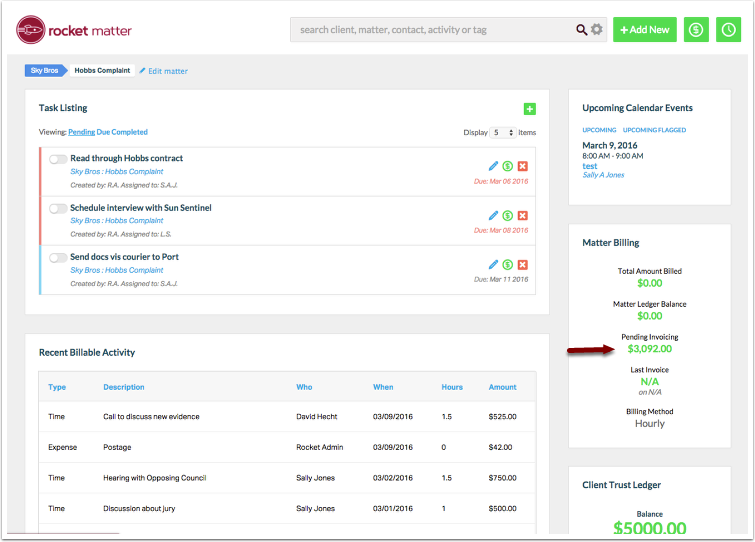Open the test calendar event
This screenshot has width=755, height=542.
point(589,166)
